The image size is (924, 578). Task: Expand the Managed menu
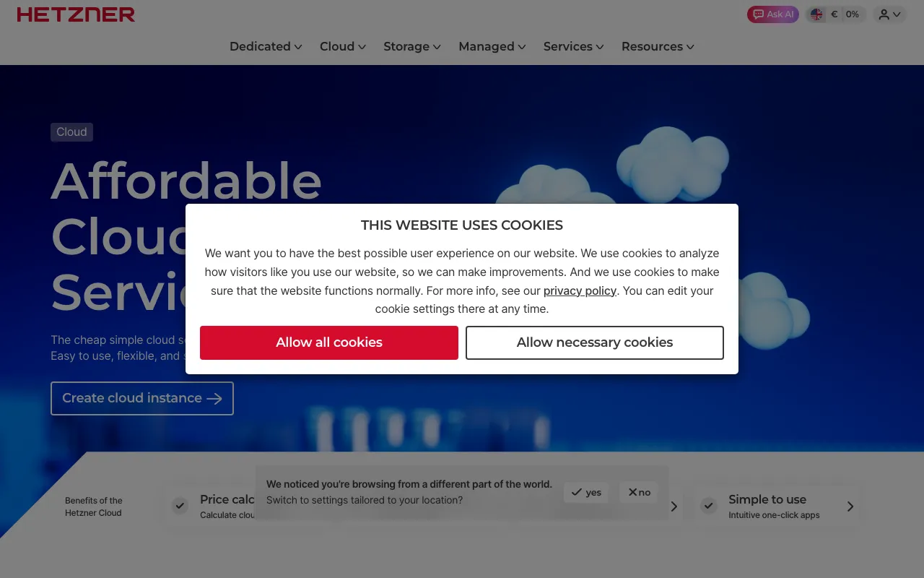492,46
